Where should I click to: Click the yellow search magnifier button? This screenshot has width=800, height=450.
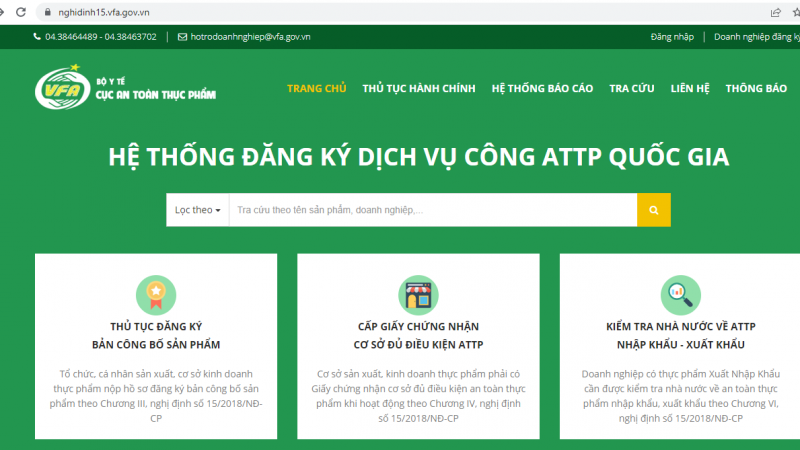[653, 210]
